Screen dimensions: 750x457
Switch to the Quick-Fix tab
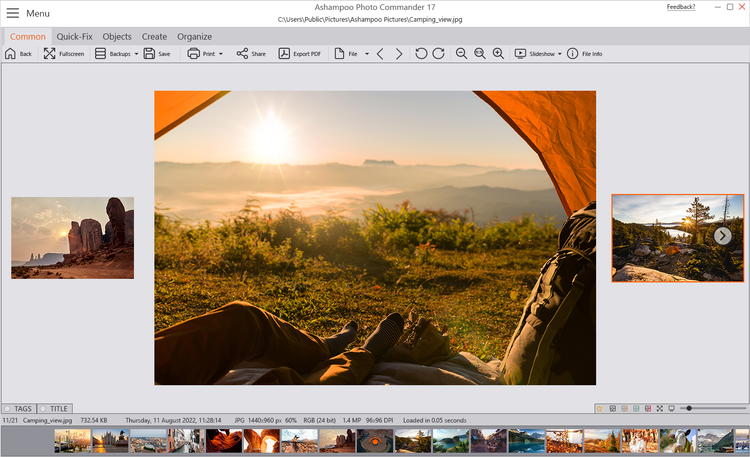(x=74, y=36)
